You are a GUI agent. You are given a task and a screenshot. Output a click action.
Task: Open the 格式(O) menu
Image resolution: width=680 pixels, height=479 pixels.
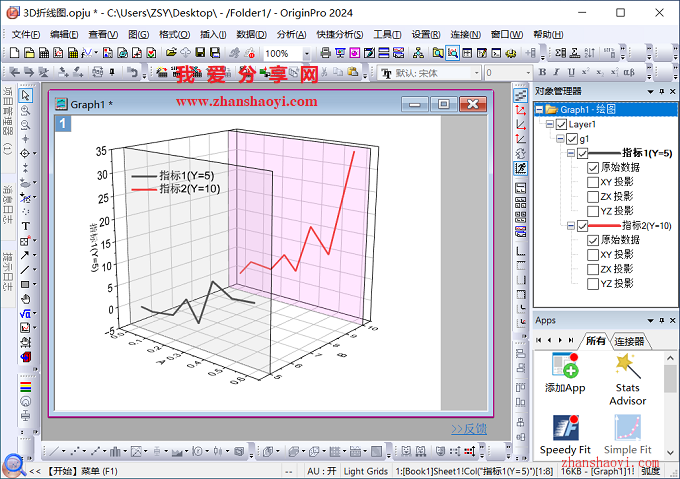[174, 34]
